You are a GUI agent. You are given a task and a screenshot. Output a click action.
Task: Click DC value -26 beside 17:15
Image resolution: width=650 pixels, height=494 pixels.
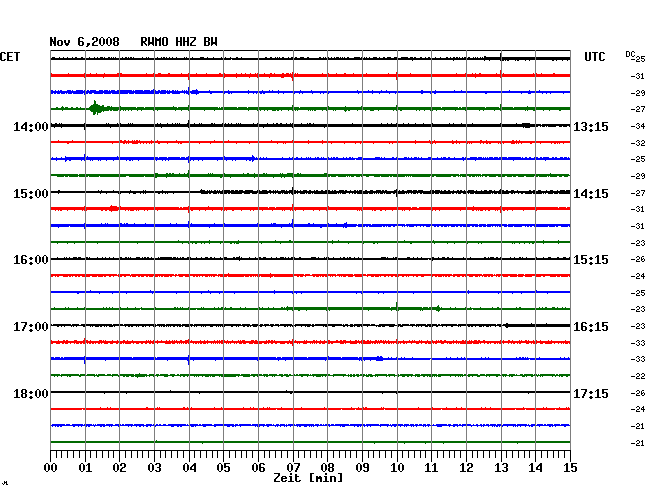point(638,393)
